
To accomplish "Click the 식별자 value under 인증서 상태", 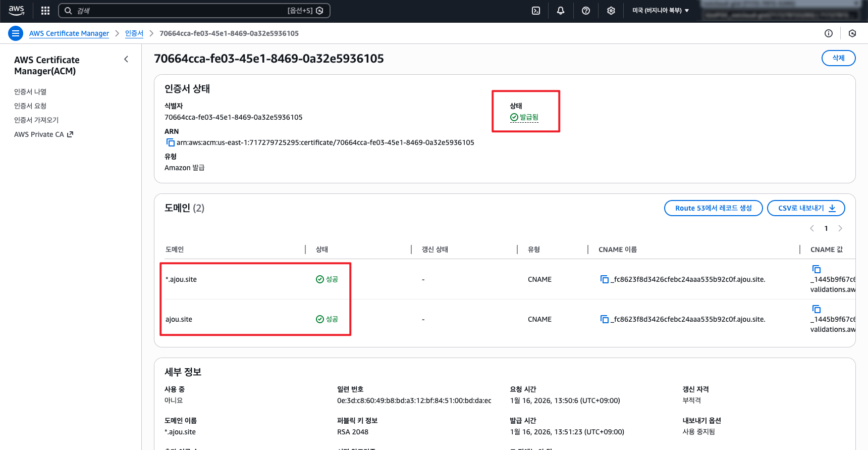I will (234, 117).
